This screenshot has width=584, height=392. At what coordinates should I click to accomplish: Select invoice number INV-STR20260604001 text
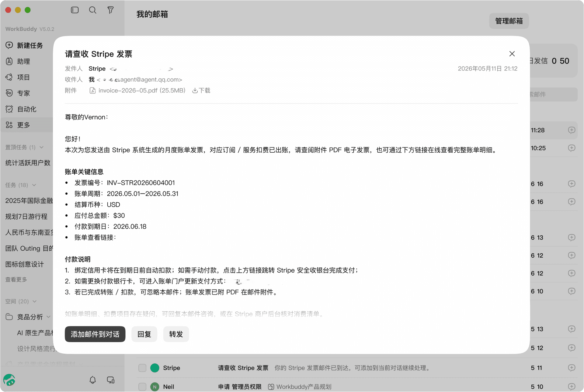pyautogui.click(x=141, y=183)
